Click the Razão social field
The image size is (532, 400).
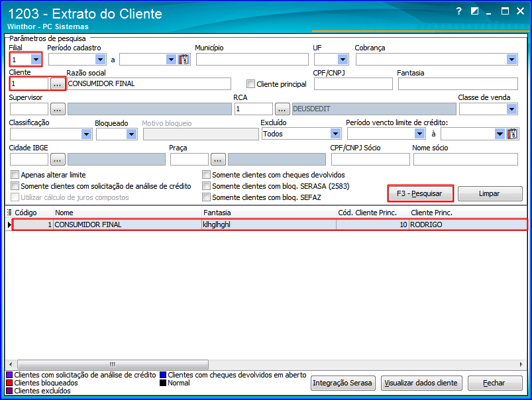148,84
